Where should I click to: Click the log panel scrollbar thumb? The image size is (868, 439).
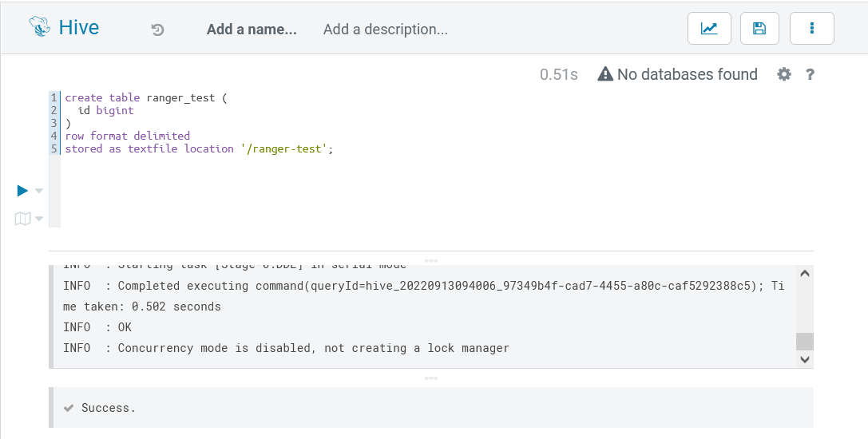coord(805,341)
